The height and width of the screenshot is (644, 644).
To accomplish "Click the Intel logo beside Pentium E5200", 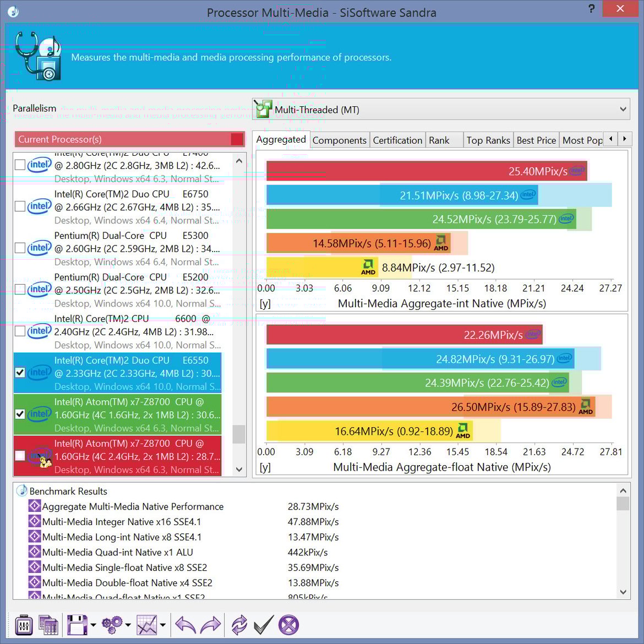I will (40, 289).
